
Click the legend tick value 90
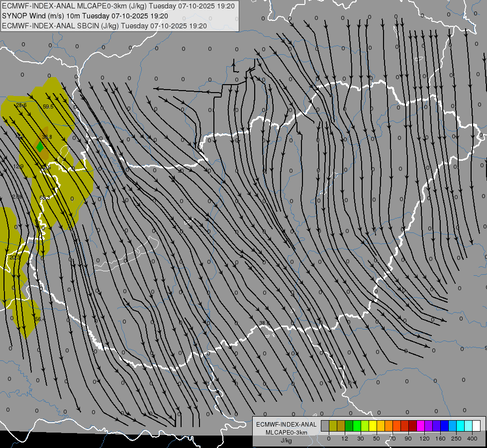408,439
